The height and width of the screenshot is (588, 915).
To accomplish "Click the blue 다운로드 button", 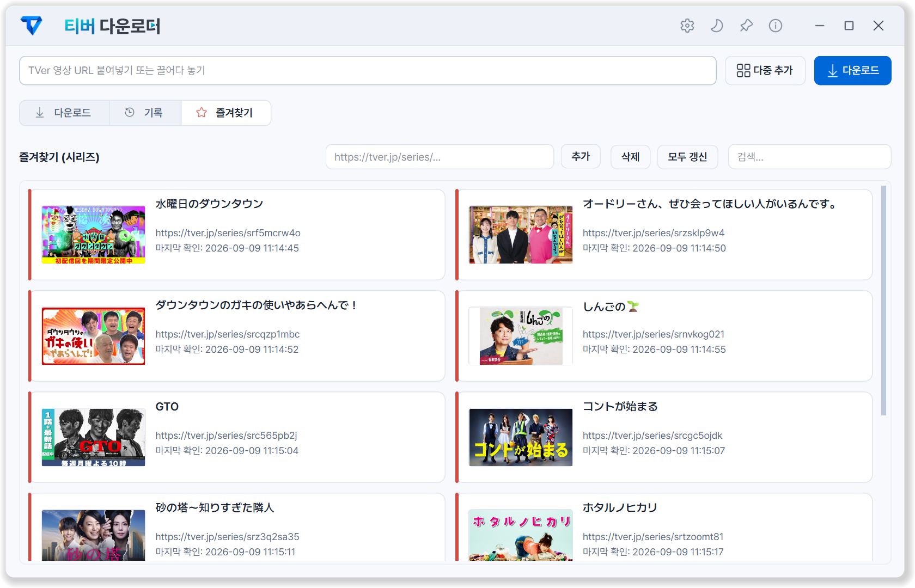I will coord(853,70).
